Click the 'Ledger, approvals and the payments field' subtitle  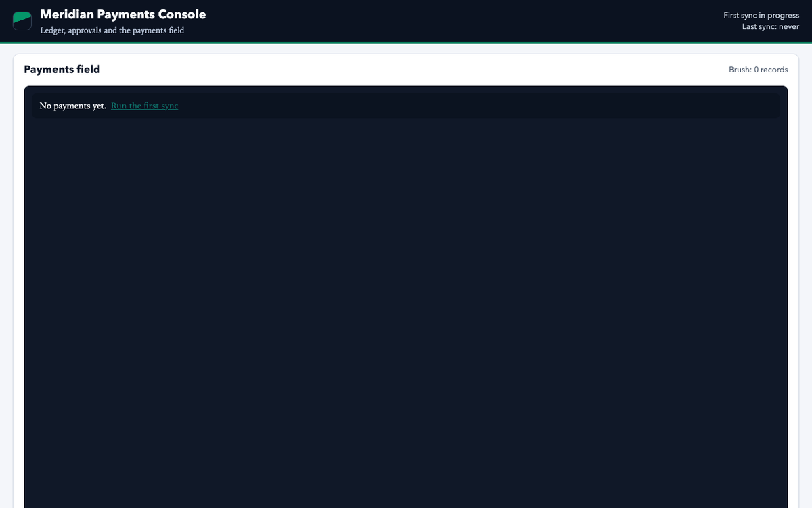coord(112,30)
